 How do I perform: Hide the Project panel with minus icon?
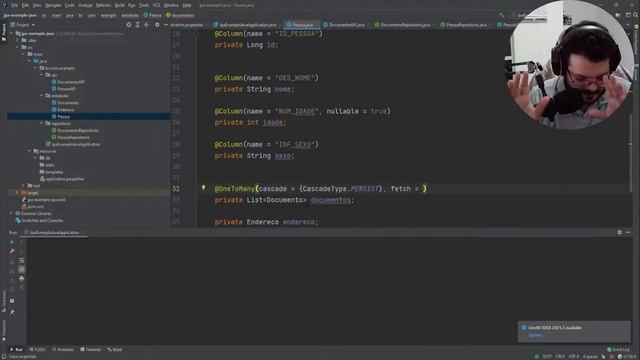[x=165, y=25]
